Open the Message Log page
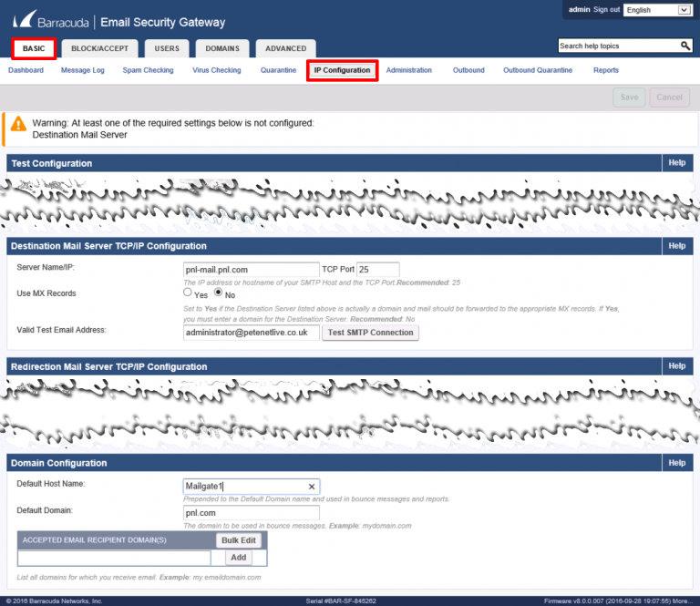This screenshot has width=700, height=606. pos(83,70)
